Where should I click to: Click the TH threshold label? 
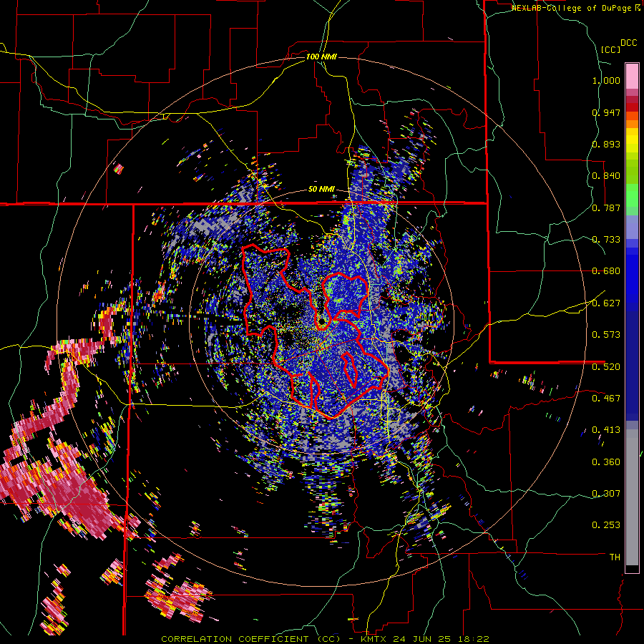(615, 557)
